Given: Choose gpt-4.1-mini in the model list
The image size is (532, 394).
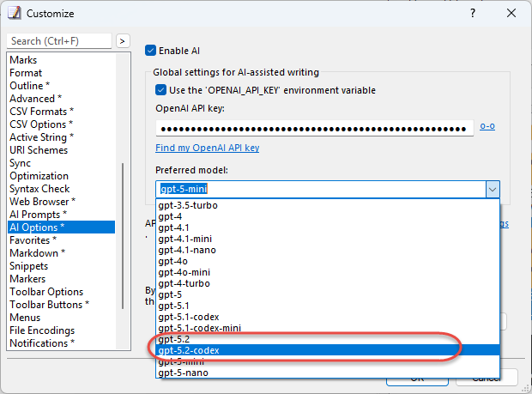Looking at the screenshot, I should click(328, 239).
